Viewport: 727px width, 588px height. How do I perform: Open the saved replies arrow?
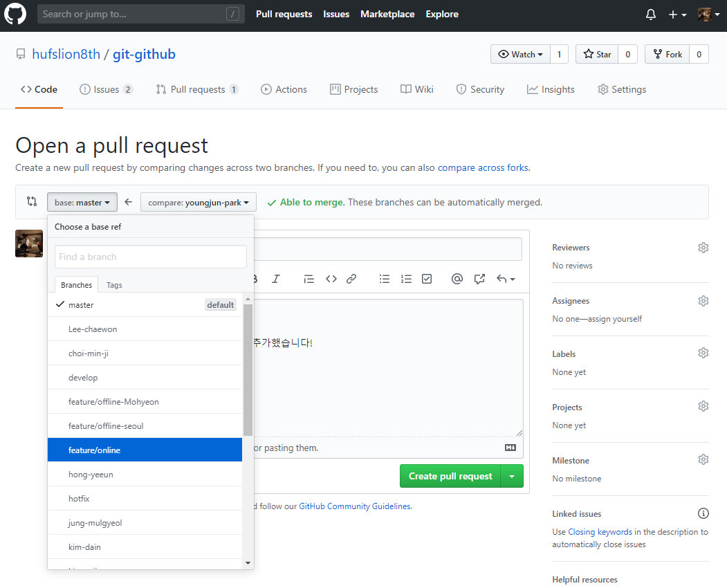506,279
